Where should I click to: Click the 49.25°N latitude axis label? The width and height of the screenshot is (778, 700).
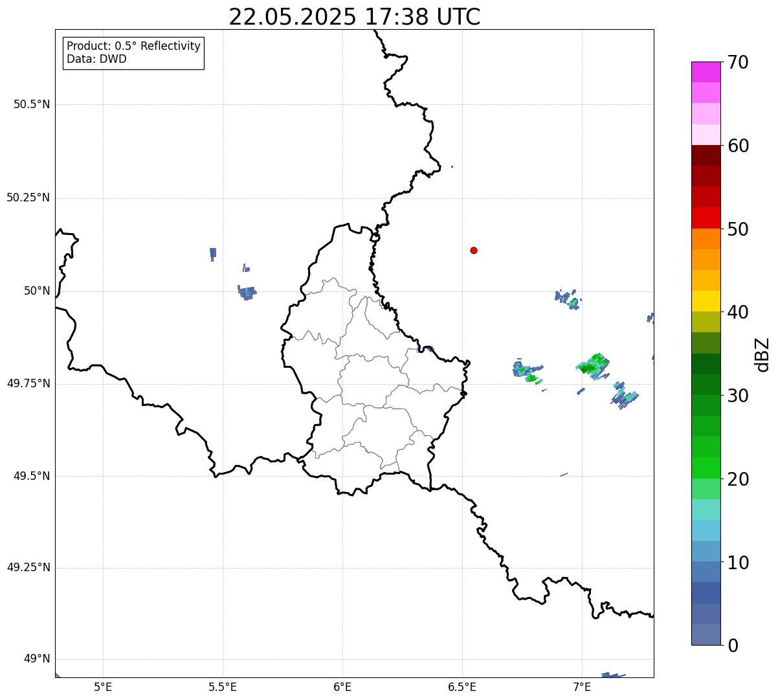pos(28,568)
